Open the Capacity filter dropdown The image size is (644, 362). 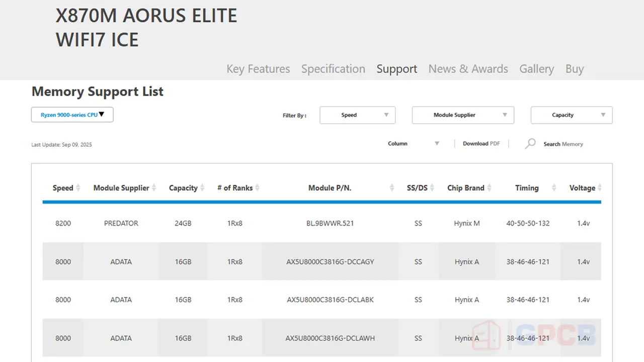572,115
